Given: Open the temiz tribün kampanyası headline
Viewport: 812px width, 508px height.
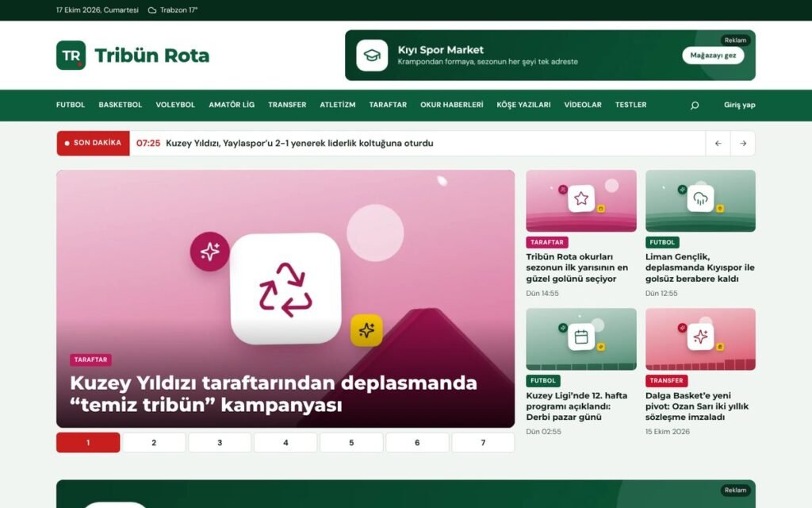Looking at the screenshot, I should coord(274,394).
